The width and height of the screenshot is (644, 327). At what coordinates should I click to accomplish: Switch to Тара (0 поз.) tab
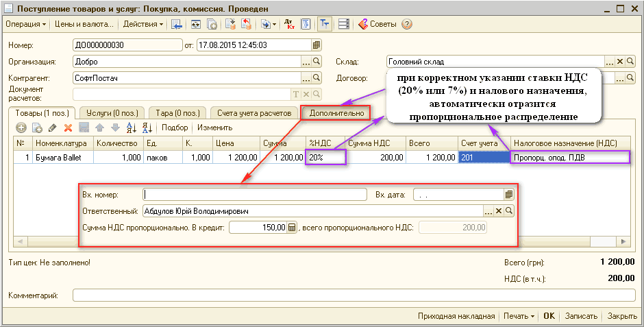(x=178, y=113)
